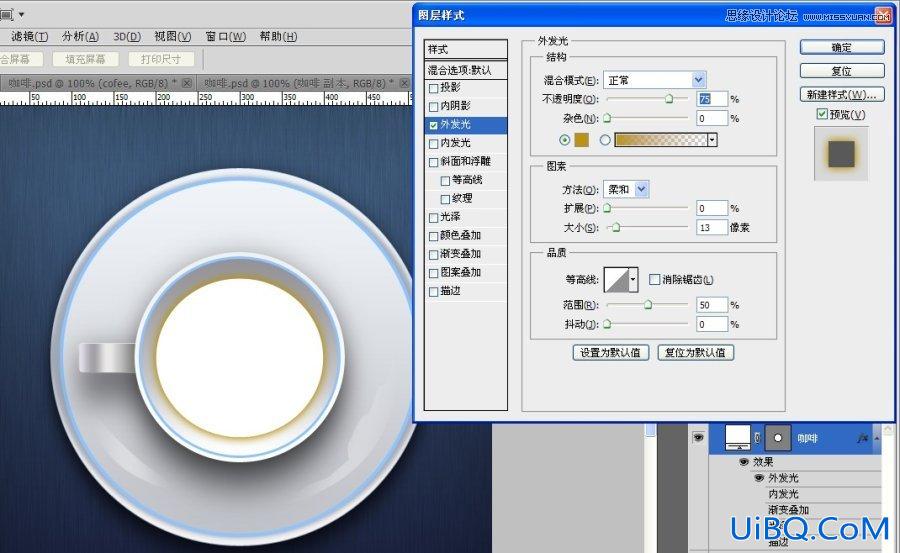
Task: Close the cofee document tab
Action: pyautogui.click(x=187, y=83)
